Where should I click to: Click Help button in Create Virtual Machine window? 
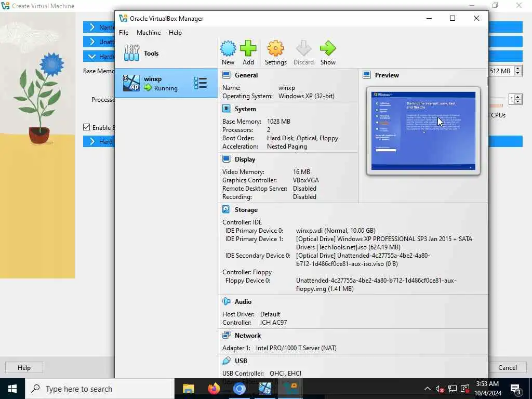[x=24, y=367]
